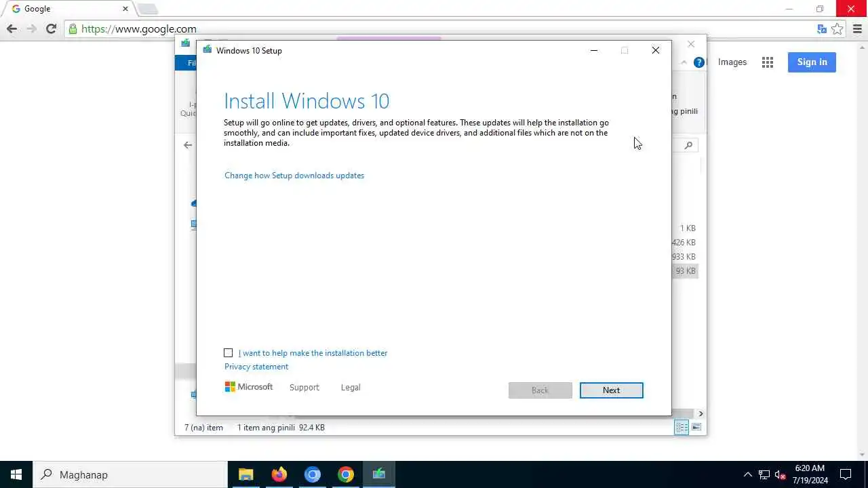Click the '1 item ang pinili 92.4 KB' status
This screenshot has height=488, width=868.
click(281, 428)
